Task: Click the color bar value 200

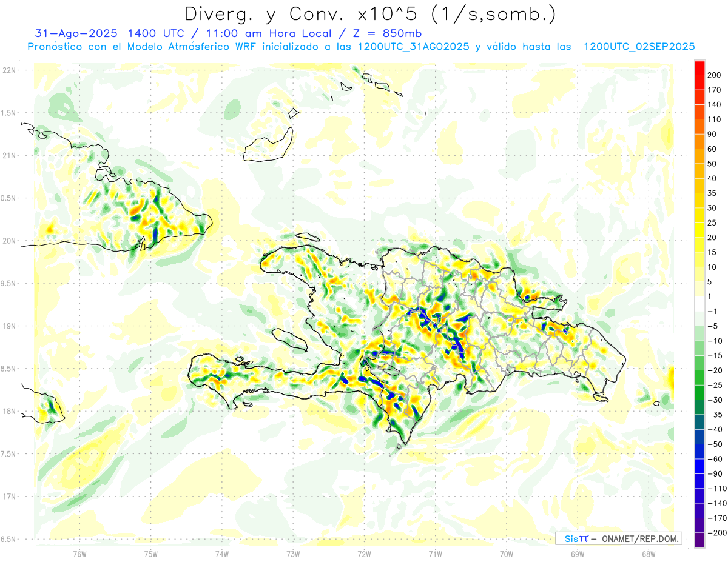Action: (714, 75)
